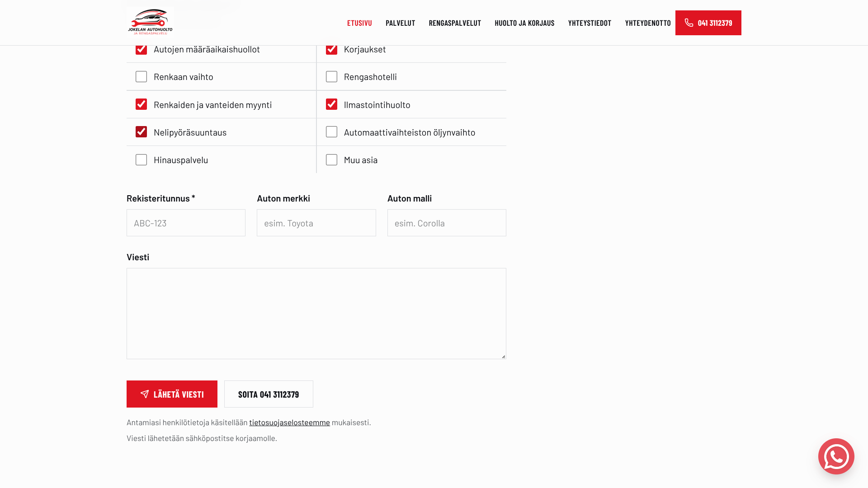This screenshot has width=868, height=488.
Task: Submit form with Lähetä viesti button
Action: 172,394
